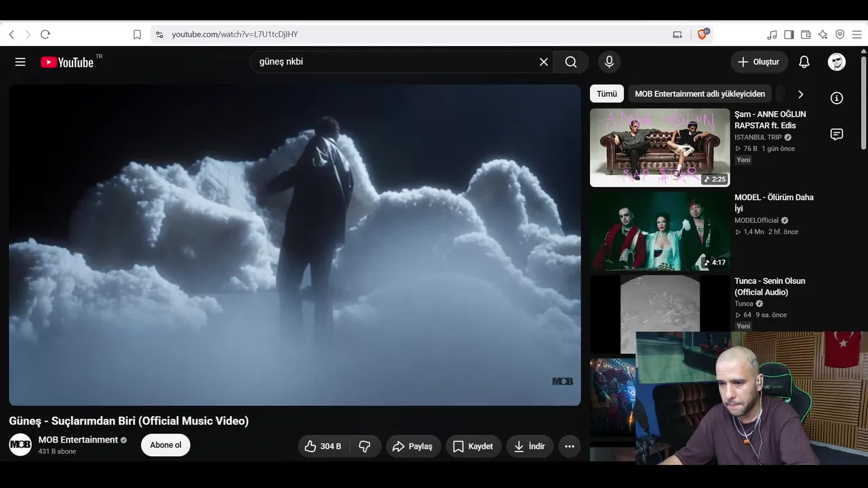
Task: Visit the Tunca channel link
Action: pos(744,304)
